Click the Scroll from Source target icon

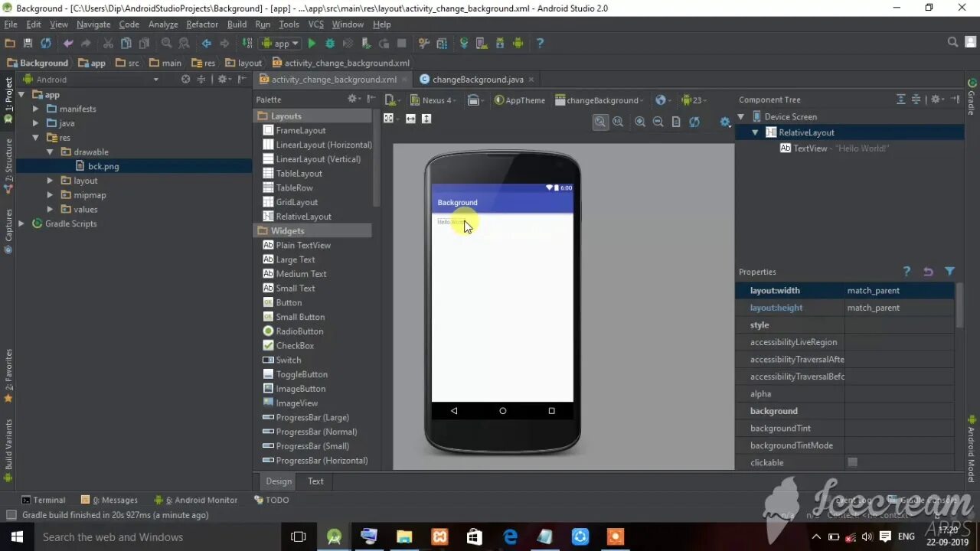click(185, 79)
